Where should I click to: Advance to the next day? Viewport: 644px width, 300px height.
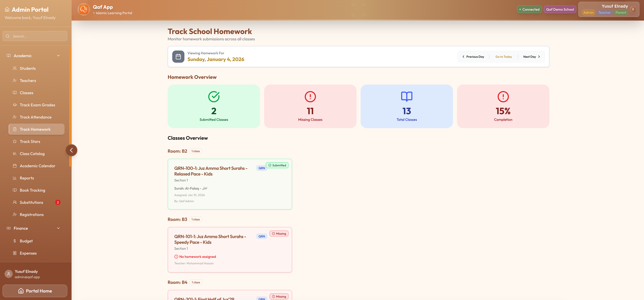click(532, 56)
